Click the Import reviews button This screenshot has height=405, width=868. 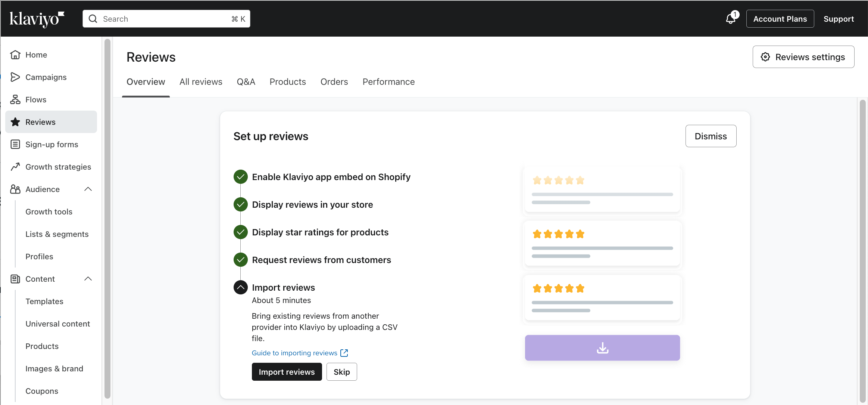[x=287, y=372]
